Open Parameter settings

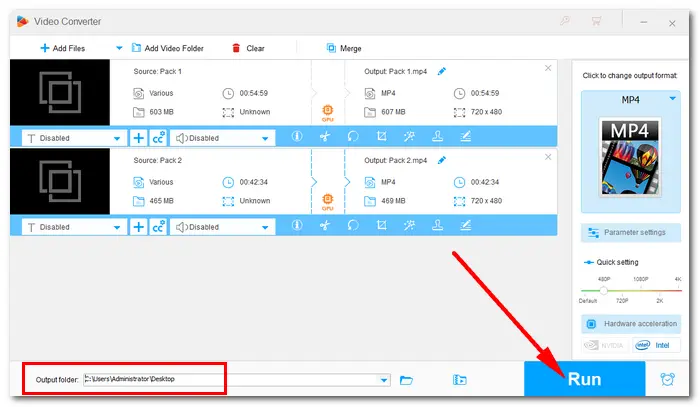631,233
